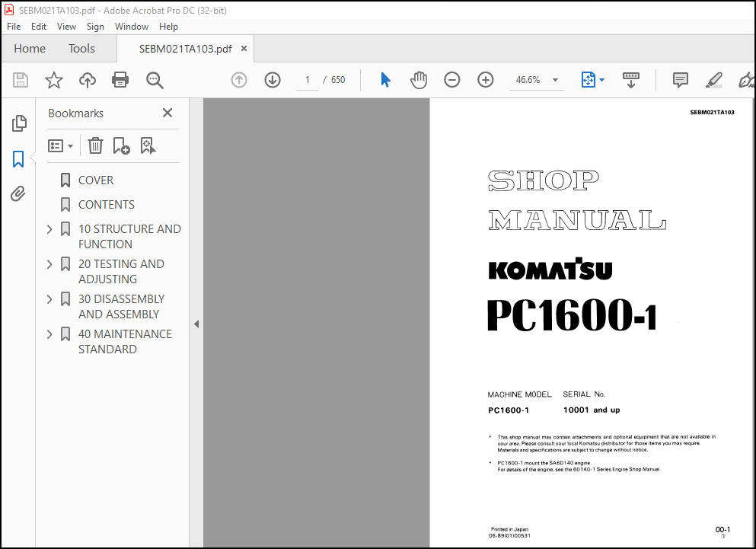The height and width of the screenshot is (549, 756).
Task: Open the 40 MAINTENANCE STANDARD bookmark
Action: coord(125,342)
